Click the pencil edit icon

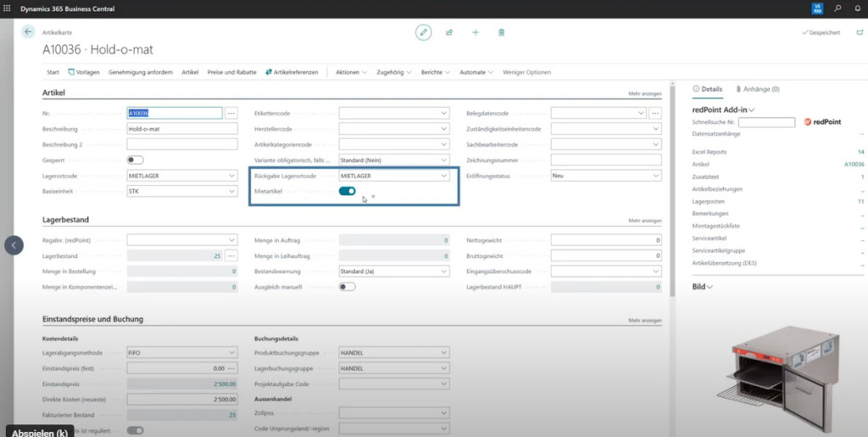[x=424, y=32]
